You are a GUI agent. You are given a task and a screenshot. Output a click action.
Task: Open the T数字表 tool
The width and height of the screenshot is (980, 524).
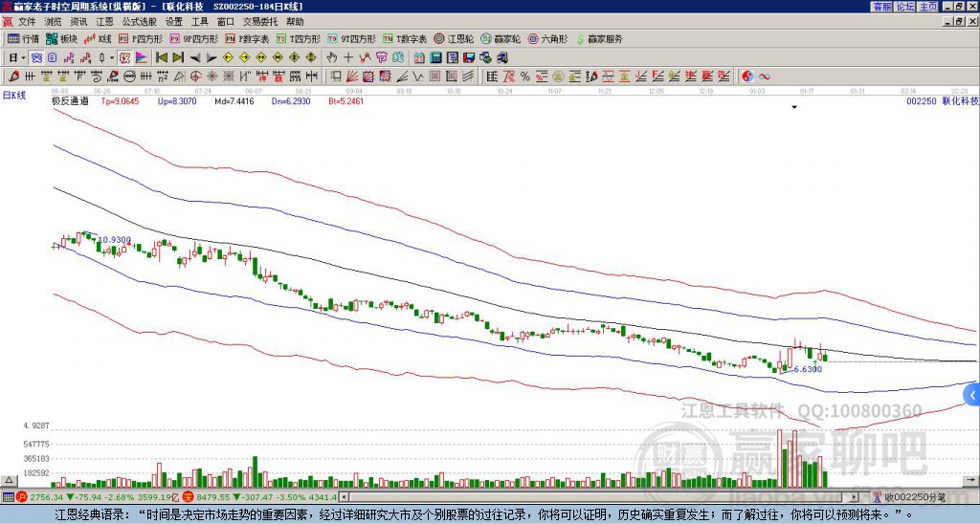[405, 38]
